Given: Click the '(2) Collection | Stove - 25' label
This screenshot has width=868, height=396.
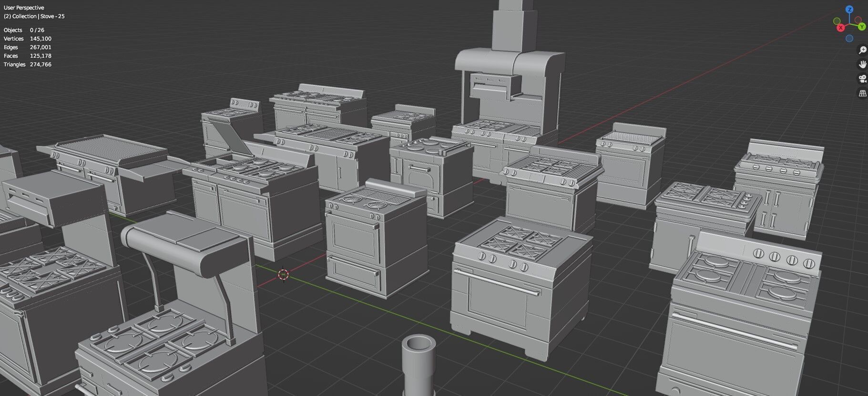Looking at the screenshot, I should [x=34, y=16].
